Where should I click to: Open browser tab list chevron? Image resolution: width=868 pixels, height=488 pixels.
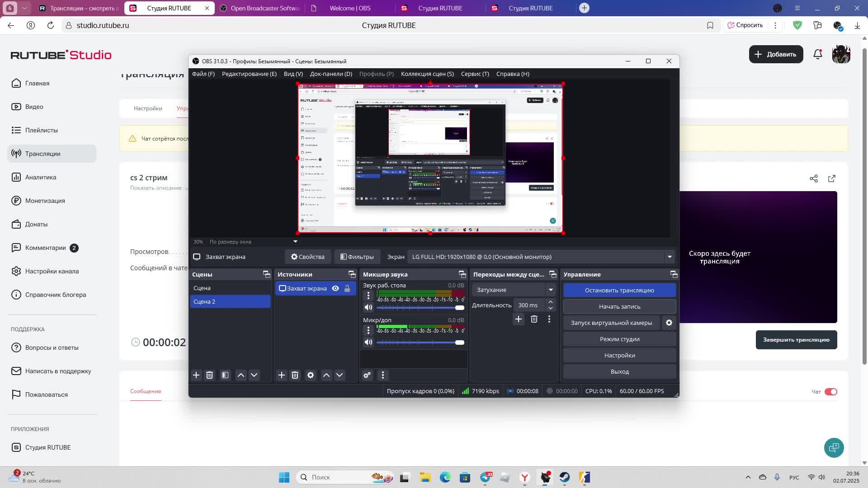(x=25, y=8)
